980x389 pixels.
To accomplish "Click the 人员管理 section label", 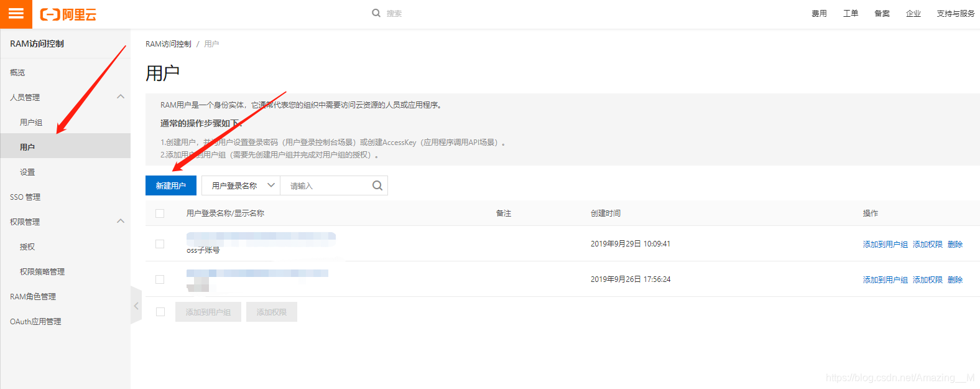I will 25,98.
